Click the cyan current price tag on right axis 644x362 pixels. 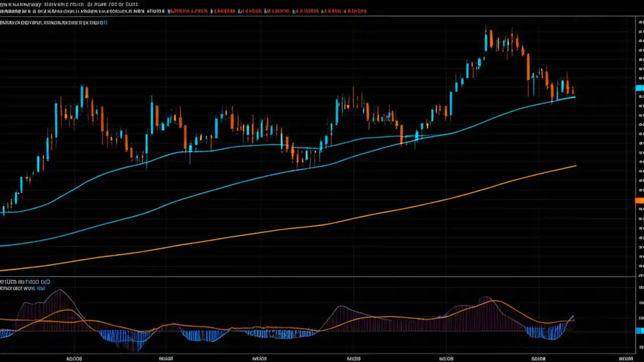(639, 87)
